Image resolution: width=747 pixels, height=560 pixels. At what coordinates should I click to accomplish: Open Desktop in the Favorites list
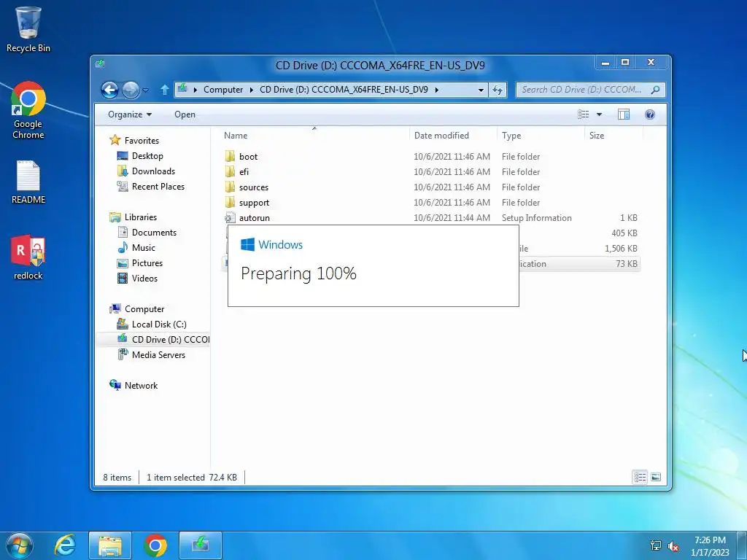tap(140, 156)
